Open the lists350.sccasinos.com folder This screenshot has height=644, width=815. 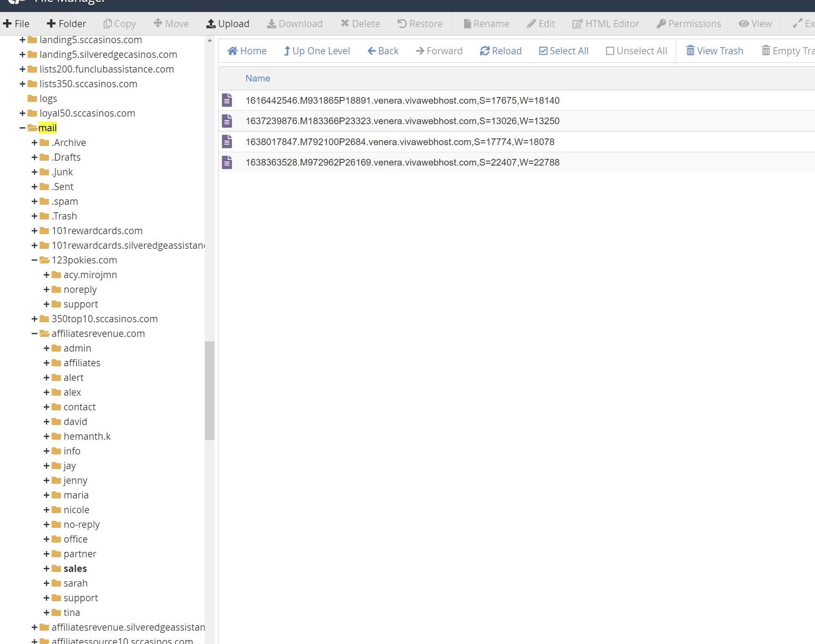pos(88,84)
